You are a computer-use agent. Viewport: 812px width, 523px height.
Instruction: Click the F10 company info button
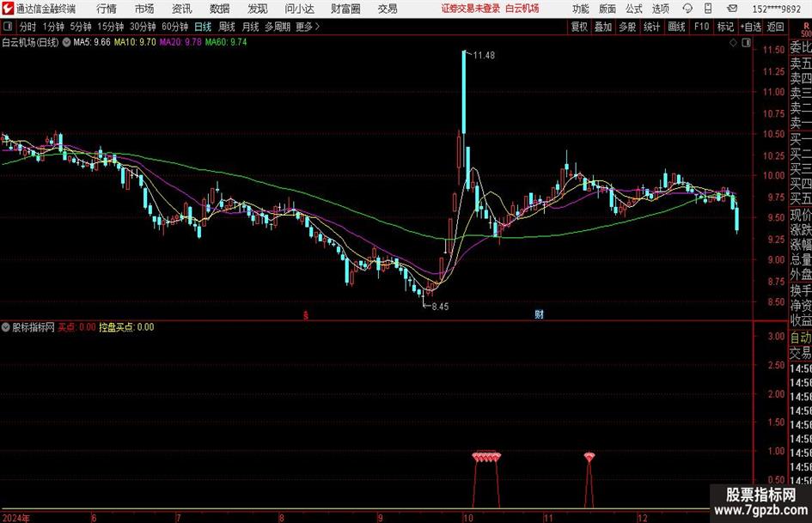pyautogui.click(x=702, y=27)
